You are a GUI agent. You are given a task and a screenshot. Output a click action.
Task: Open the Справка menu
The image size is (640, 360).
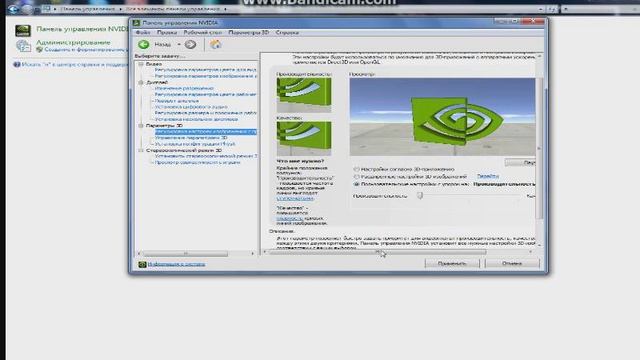pyautogui.click(x=287, y=32)
